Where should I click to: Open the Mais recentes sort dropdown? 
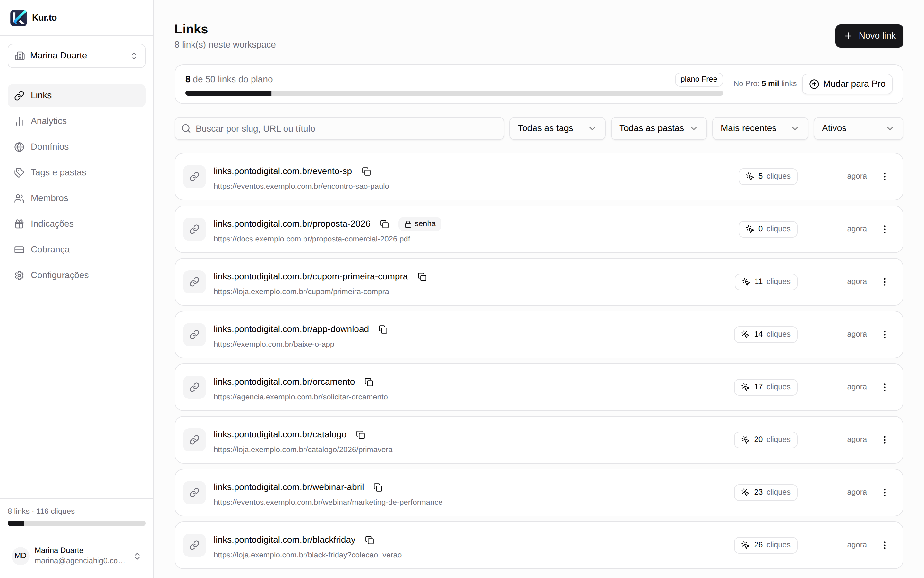(760, 128)
